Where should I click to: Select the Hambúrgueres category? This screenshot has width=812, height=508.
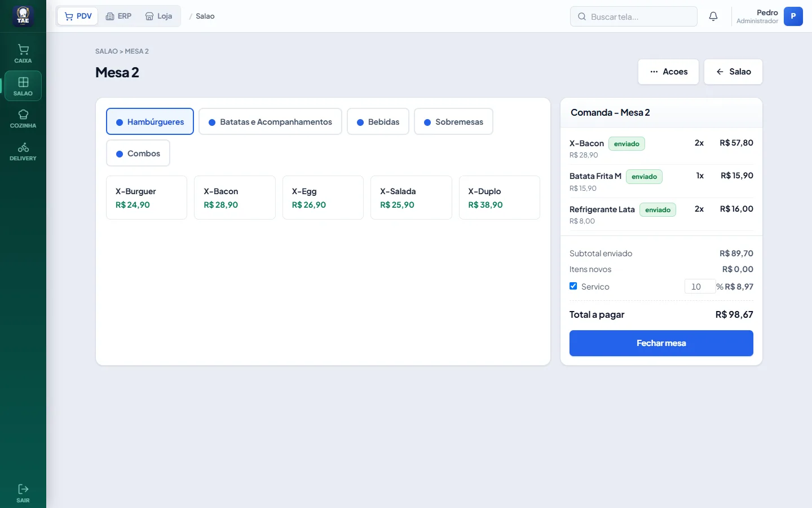(150, 121)
